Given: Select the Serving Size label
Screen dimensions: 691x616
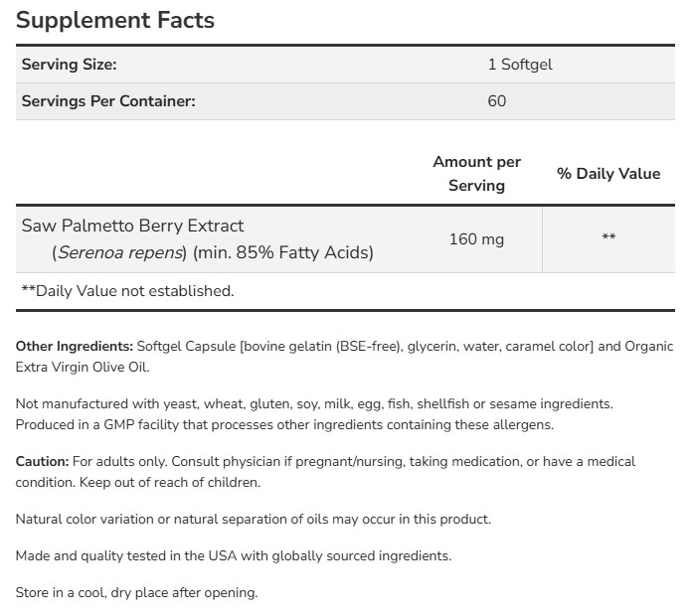Looking at the screenshot, I should 69,65.
